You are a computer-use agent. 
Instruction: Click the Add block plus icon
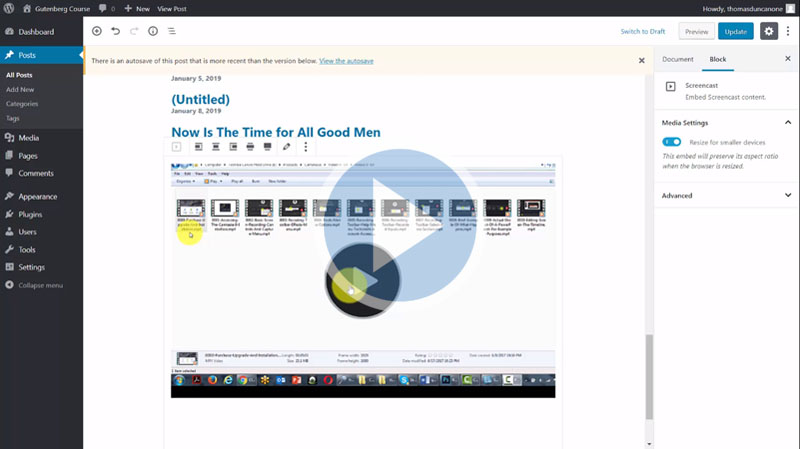point(97,31)
